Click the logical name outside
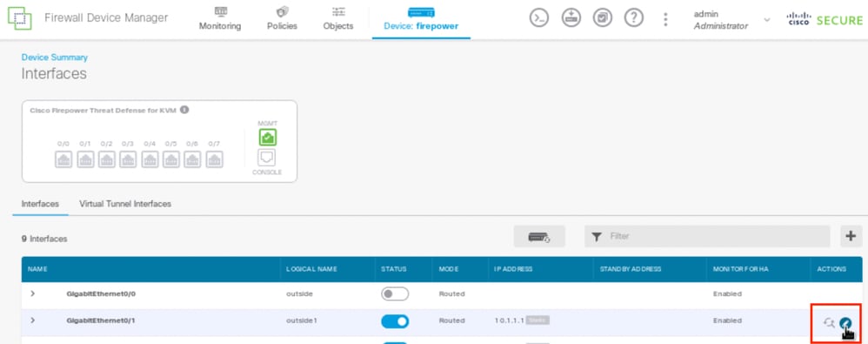The width and height of the screenshot is (868, 344). (299, 293)
